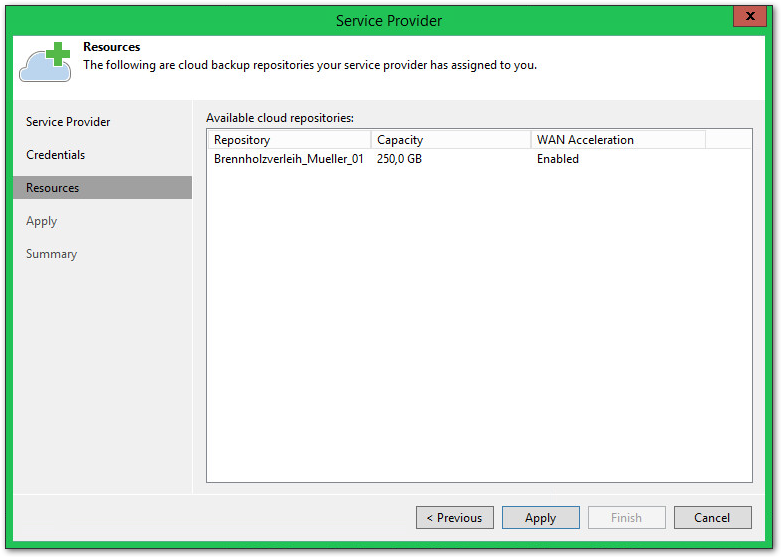Open the Credentials step in sidebar

point(55,155)
